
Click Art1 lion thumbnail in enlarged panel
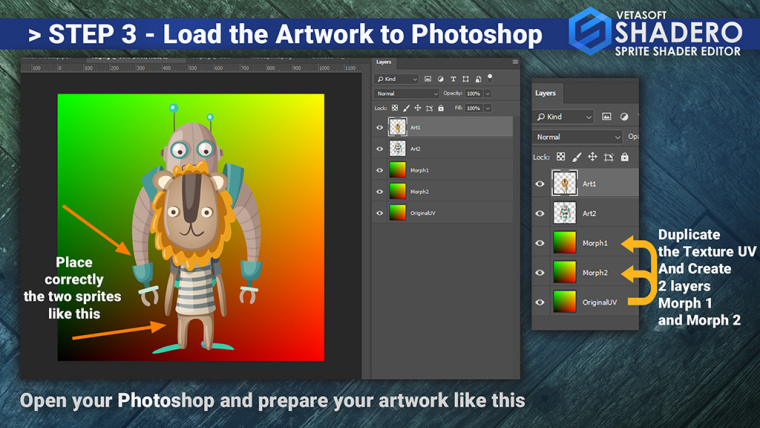pos(565,183)
